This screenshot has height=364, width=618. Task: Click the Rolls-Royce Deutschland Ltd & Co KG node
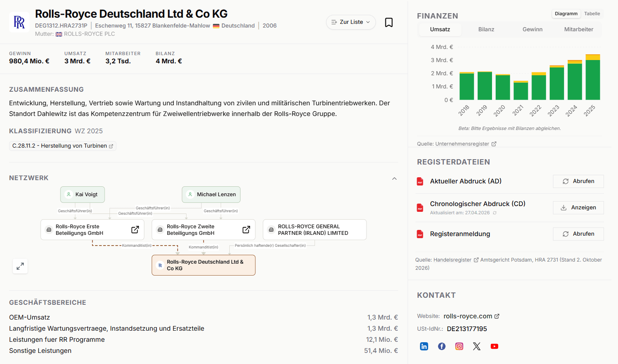pyautogui.click(x=203, y=265)
